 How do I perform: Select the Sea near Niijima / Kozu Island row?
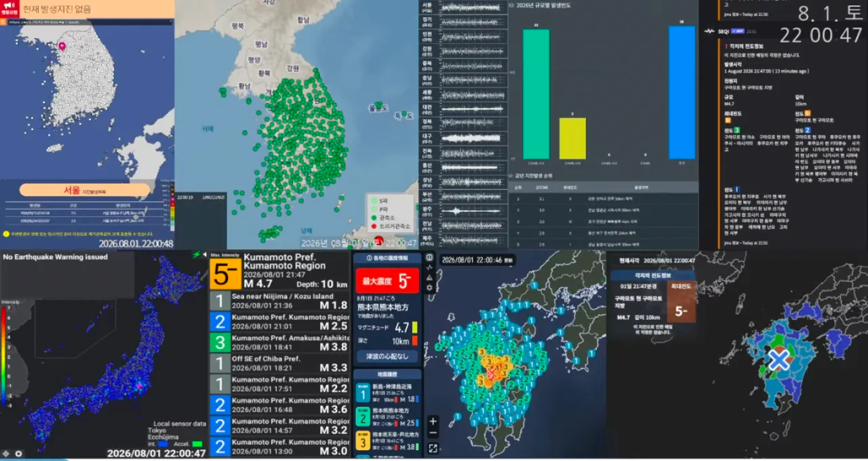(x=280, y=301)
